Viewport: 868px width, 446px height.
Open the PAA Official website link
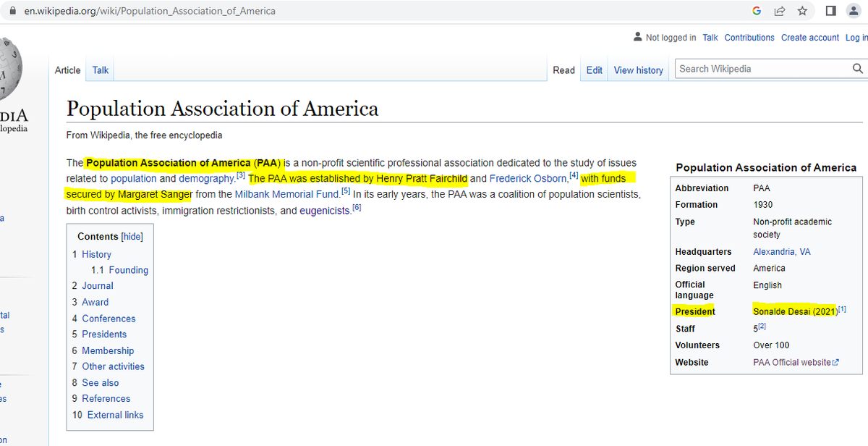click(x=792, y=363)
